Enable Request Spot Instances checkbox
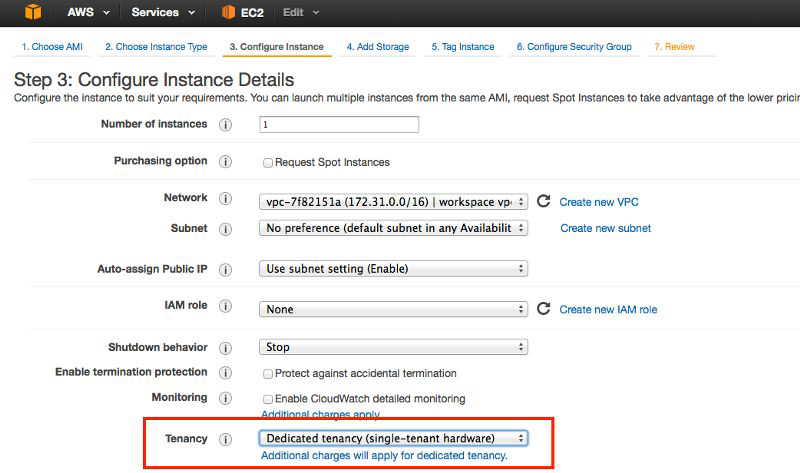 coord(268,162)
